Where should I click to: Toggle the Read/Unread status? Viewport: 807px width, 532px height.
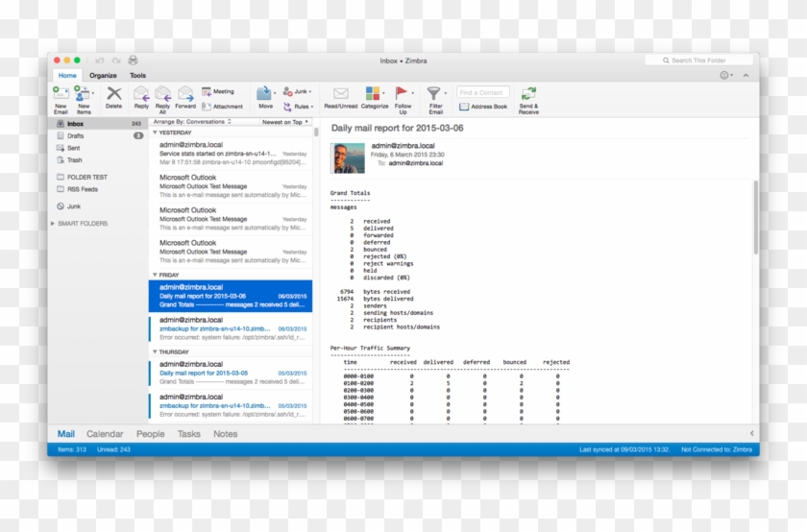pyautogui.click(x=341, y=98)
